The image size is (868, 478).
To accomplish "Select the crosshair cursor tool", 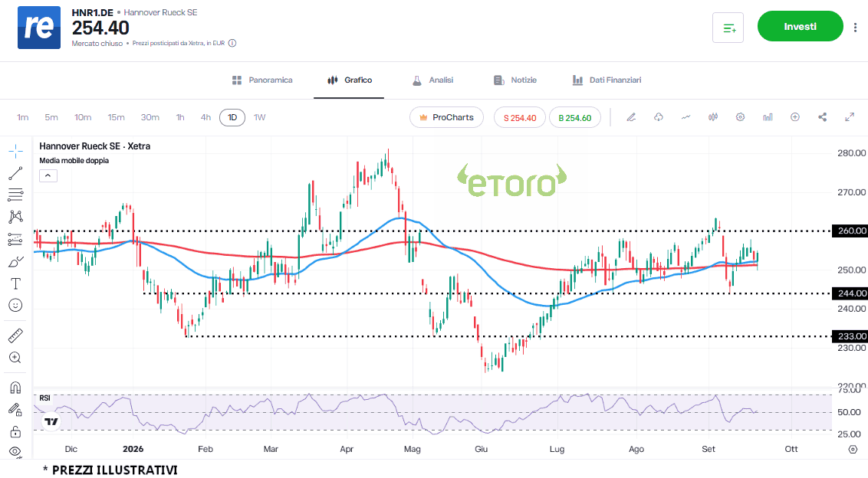I will coord(15,151).
